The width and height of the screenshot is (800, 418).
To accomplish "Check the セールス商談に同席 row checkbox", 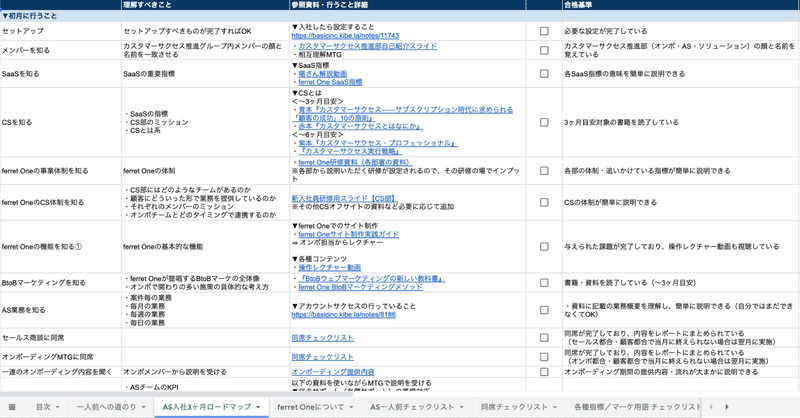I will (x=544, y=337).
